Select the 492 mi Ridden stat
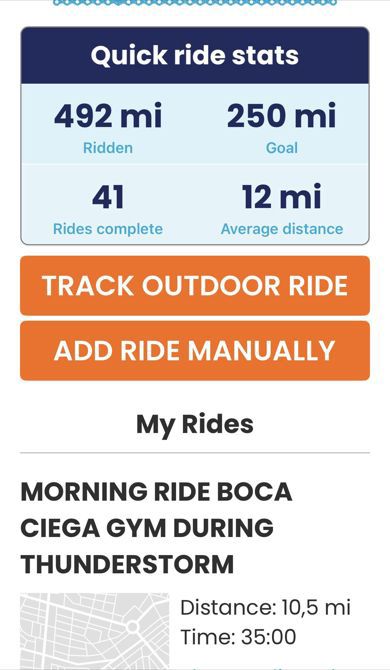Viewport: 390px width, 670px height. pyautogui.click(x=108, y=127)
